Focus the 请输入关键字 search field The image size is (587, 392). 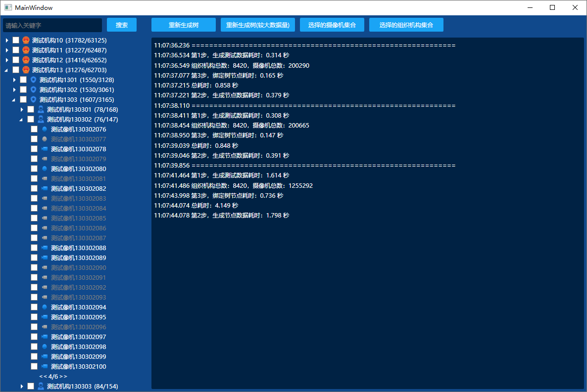tap(52, 25)
